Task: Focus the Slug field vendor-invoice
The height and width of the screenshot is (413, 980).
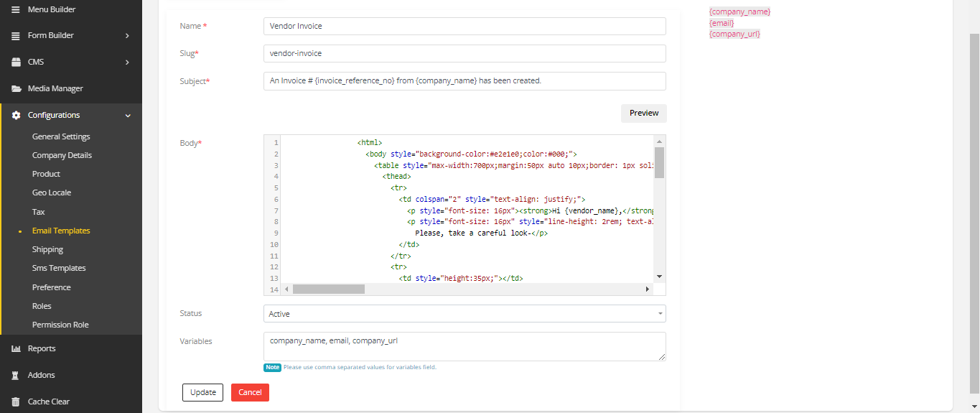Action: [x=465, y=53]
